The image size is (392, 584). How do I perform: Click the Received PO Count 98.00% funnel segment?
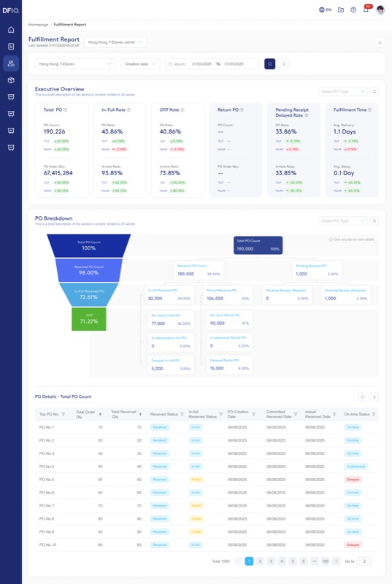[88, 270]
